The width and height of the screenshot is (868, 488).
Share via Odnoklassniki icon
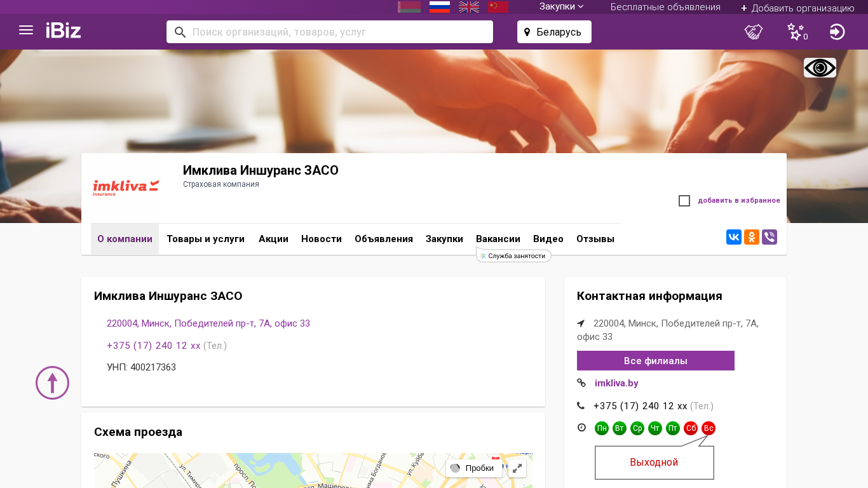tap(752, 238)
